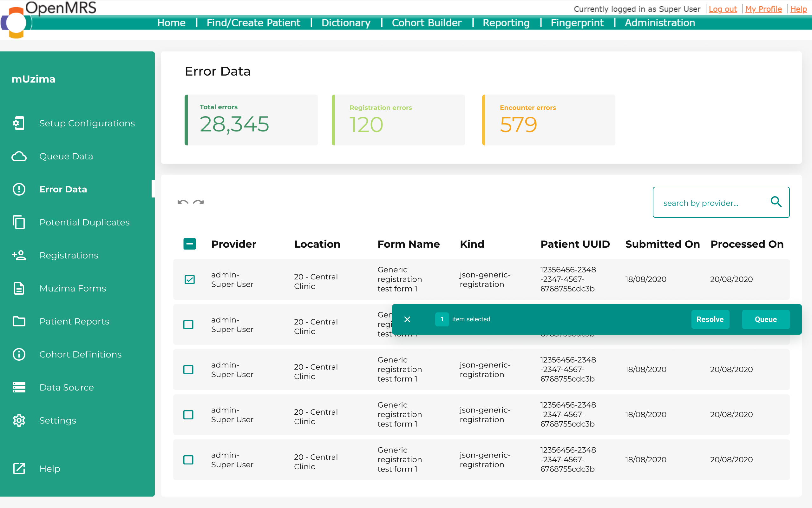Click the Setup Configurations phone icon
The image size is (812, 508).
click(19, 123)
